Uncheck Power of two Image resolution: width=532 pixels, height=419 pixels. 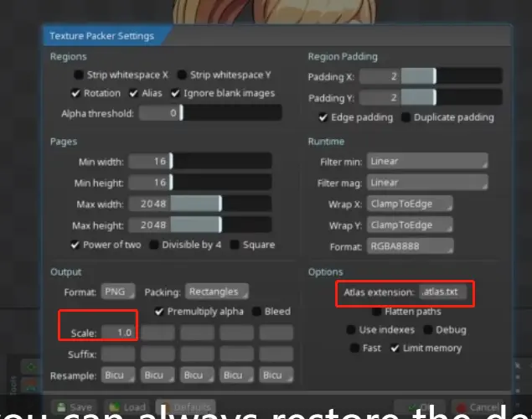(75, 245)
